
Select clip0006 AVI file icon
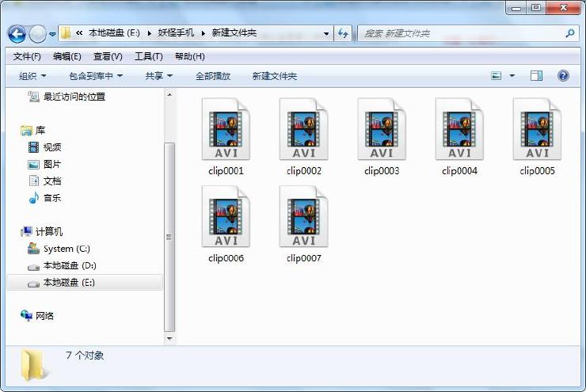click(226, 217)
